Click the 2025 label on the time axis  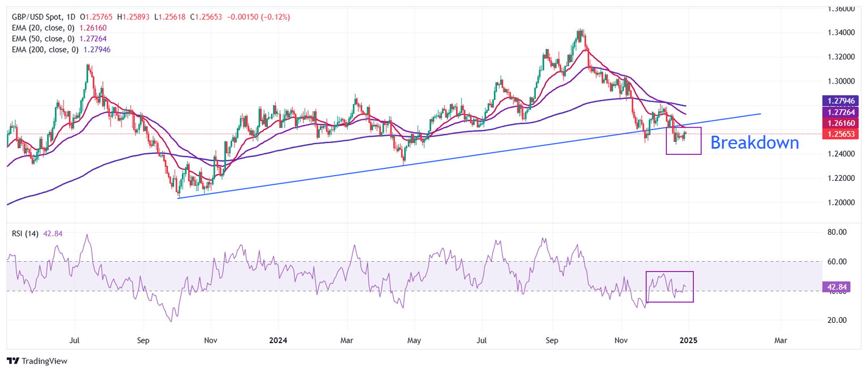coord(689,340)
